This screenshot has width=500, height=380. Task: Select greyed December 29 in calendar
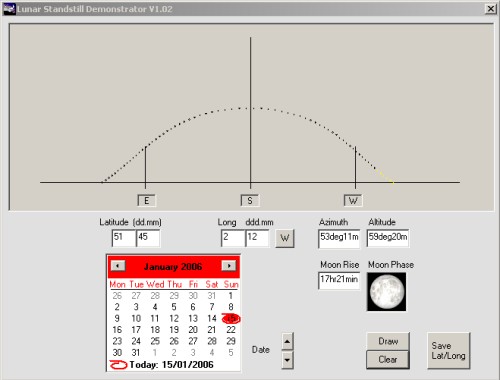[174, 296]
